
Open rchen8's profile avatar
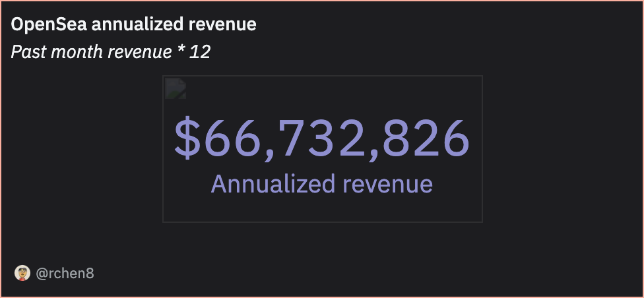pyautogui.click(x=22, y=273)
